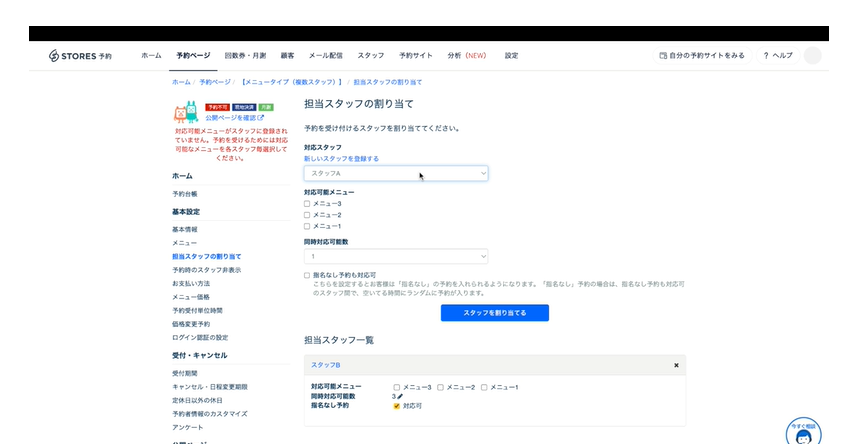Open the ヘルプ help menu
842x444 pixels.
pos(777,56)
